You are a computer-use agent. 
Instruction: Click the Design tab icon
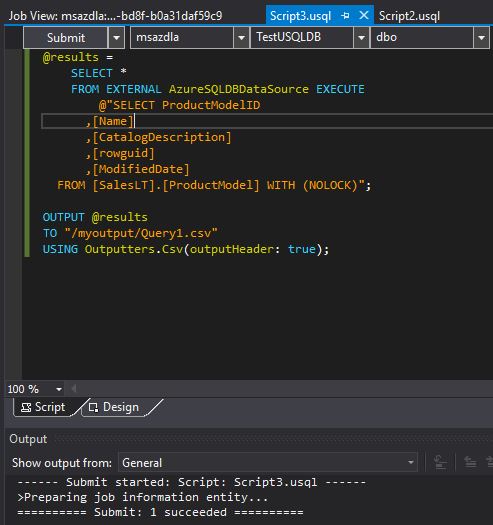(93, 407)
